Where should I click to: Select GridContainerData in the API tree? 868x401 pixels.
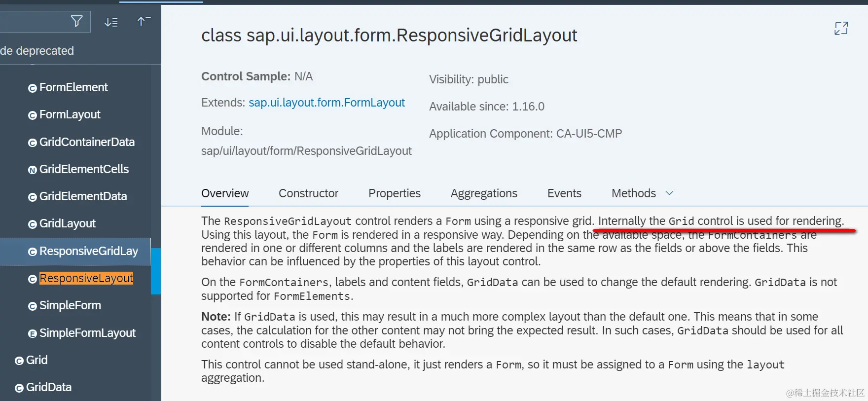coord(87,142)
